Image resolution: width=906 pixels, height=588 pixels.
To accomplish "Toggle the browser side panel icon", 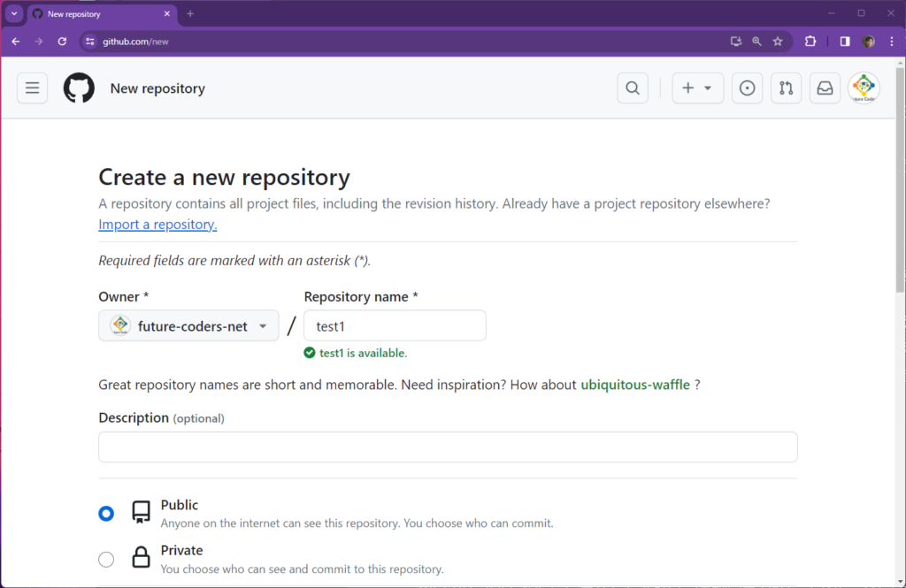I will tap(845, 42).
